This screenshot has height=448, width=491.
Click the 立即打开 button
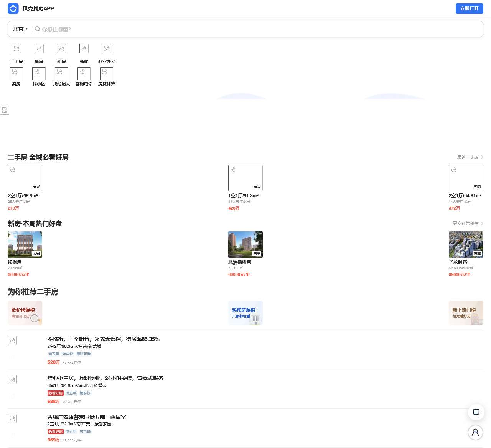click(469, 8)
